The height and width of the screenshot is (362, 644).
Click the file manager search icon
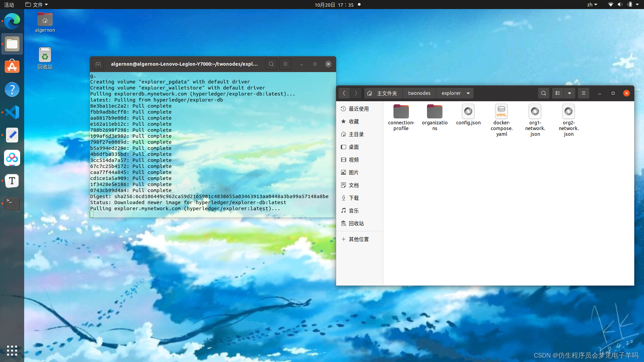tap(543, 93)
